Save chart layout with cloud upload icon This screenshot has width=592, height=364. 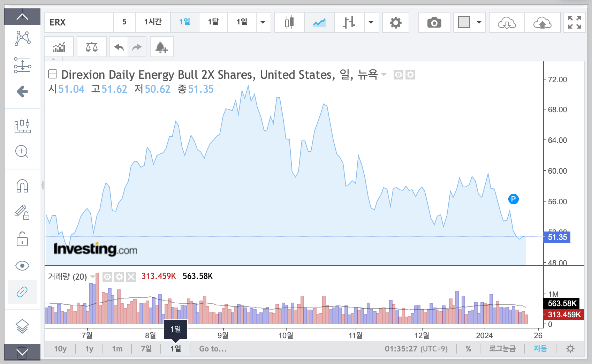click(x=542, y=22)
